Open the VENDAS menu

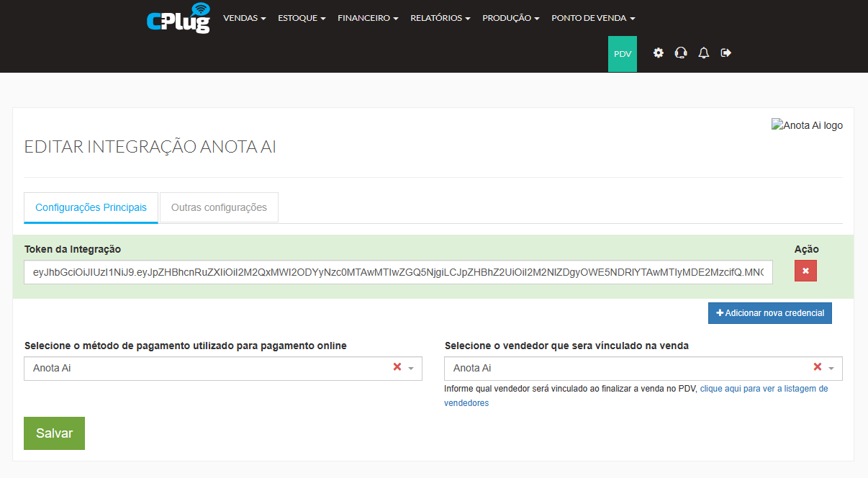coord(245,18)
